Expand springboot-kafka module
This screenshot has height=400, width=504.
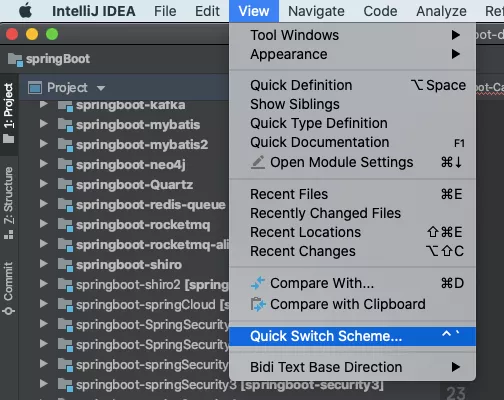(x=43, y=104)
